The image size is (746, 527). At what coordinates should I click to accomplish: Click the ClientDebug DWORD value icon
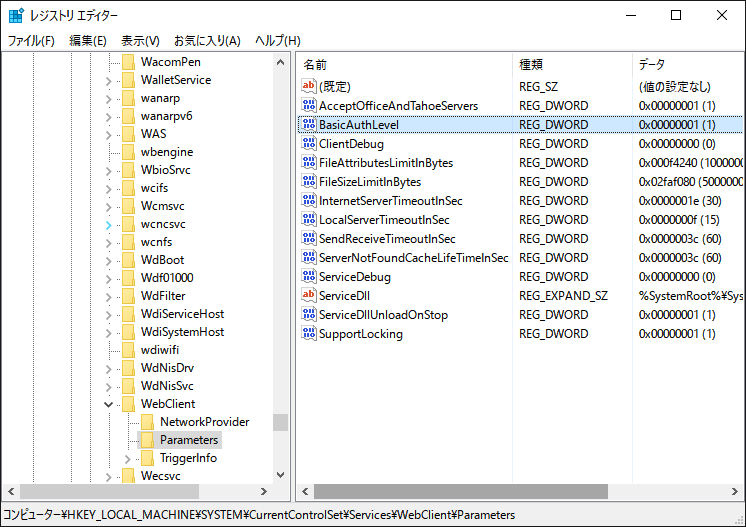(309, 144)
